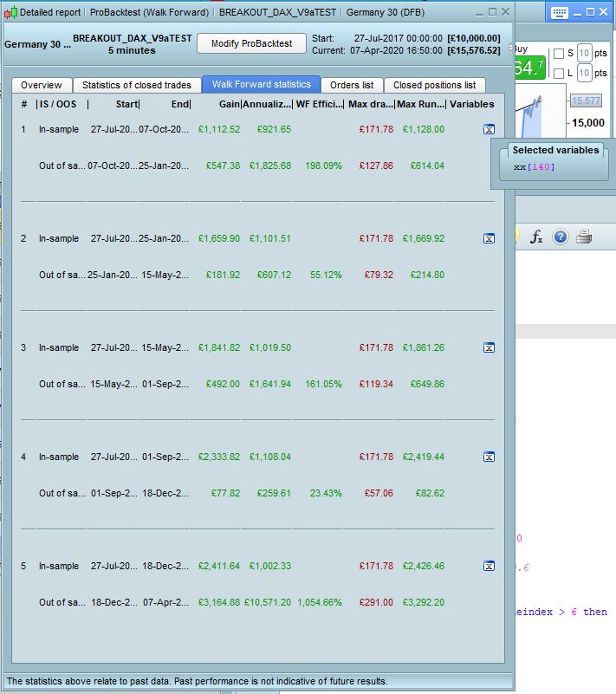Click the Variables column header
The width and height of the screenshot is (616, 694).
(x=471, y=104)
